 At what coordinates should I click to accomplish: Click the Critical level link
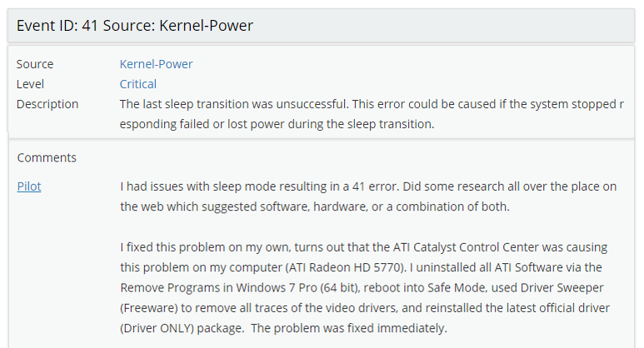137,84
